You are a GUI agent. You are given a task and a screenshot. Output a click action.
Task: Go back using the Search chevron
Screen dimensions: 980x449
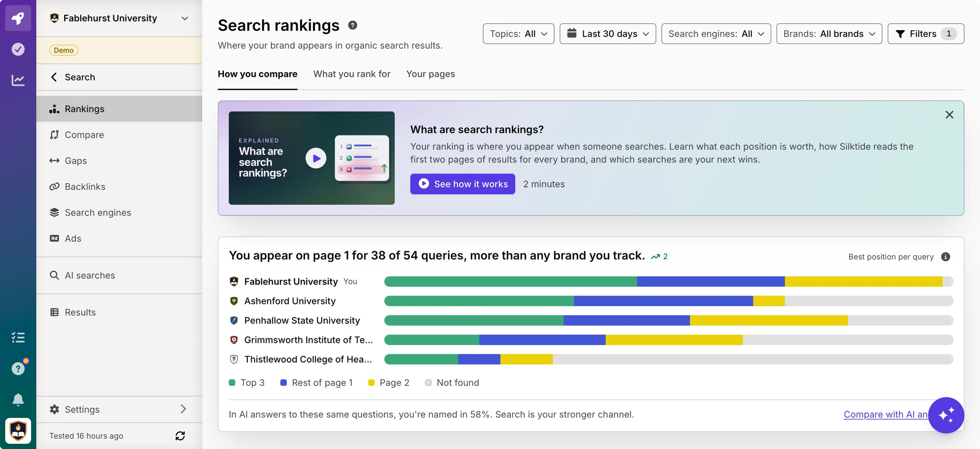(54, 77)
